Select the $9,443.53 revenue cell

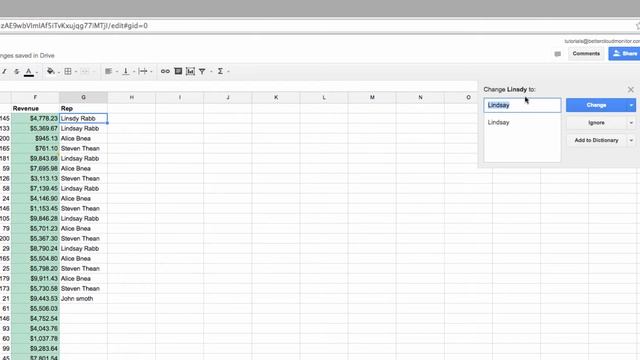tap(35, 299)
